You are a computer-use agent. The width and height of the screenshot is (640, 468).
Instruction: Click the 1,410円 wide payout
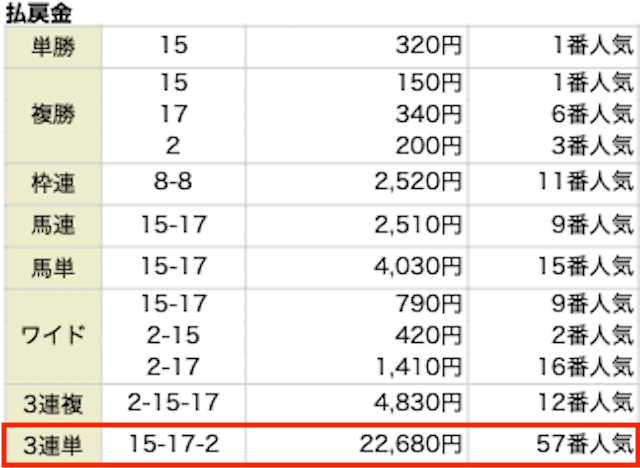tap(418, 368)
